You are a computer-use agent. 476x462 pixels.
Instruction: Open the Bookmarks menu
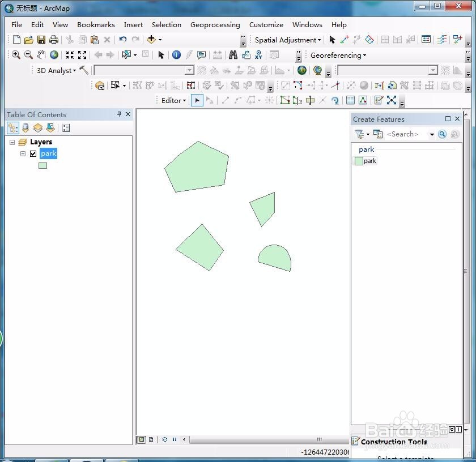96,25
